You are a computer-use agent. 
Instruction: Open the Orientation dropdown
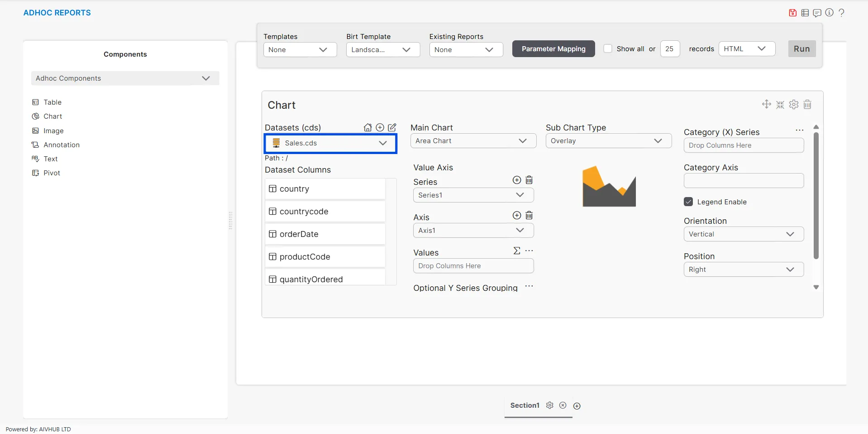point(743,234)
